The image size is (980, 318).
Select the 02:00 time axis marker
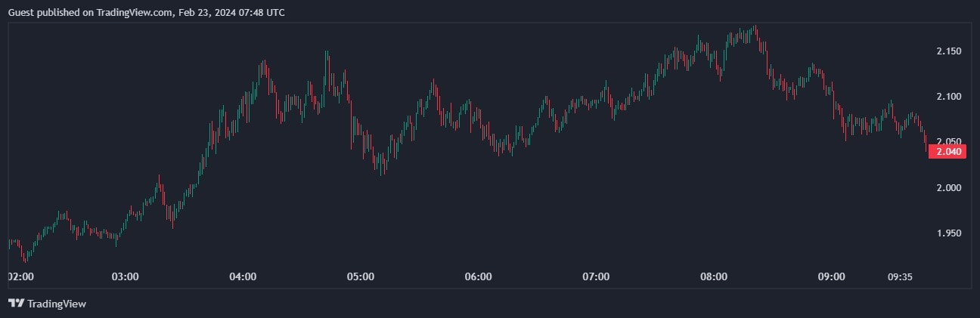(21, 276)
